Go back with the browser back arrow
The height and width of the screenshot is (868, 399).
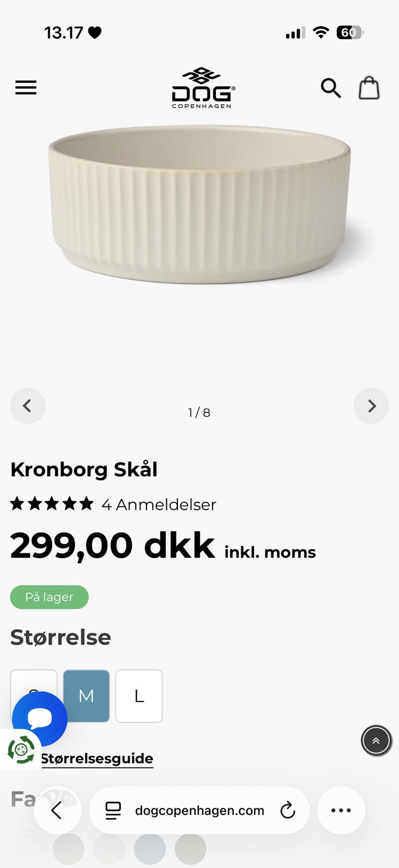coord(57,810)
